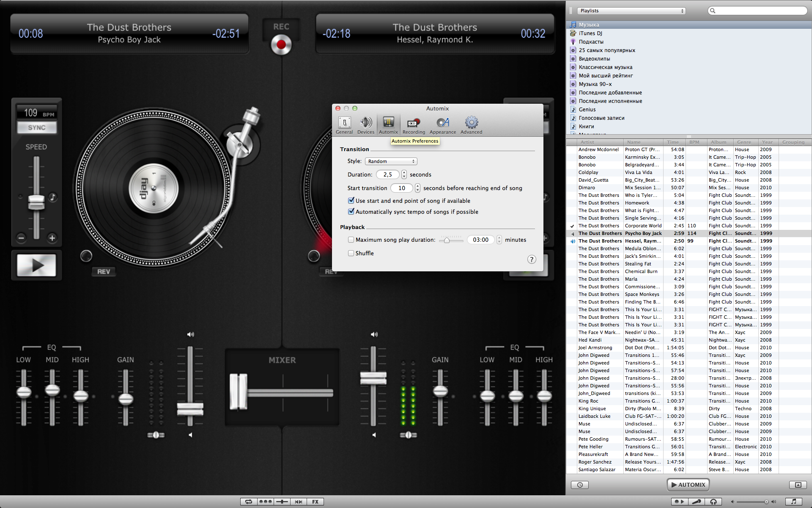Toggle the music library note button

(794, 502)
